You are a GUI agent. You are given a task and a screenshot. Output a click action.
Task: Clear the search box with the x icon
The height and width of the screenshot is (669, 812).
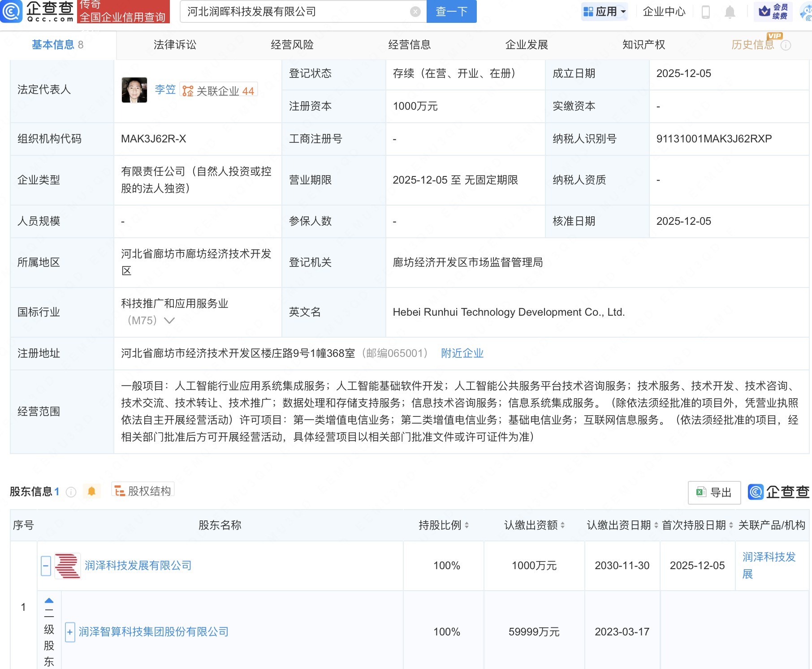416,12
